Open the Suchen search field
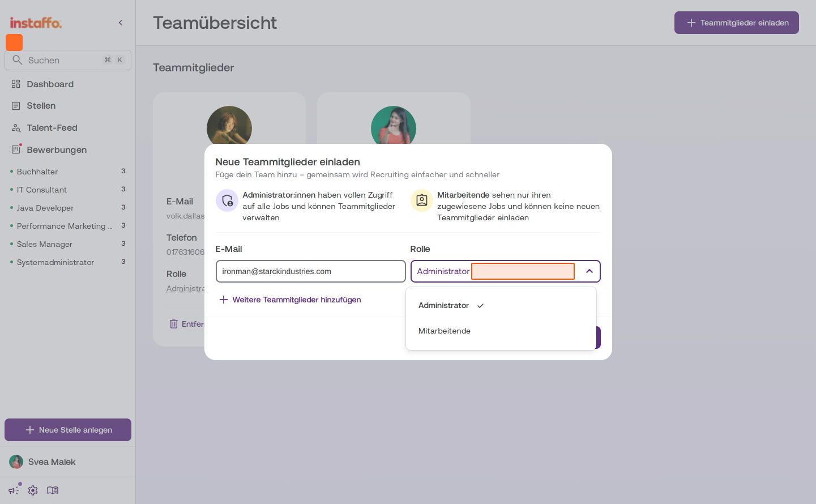 (68, 60)
